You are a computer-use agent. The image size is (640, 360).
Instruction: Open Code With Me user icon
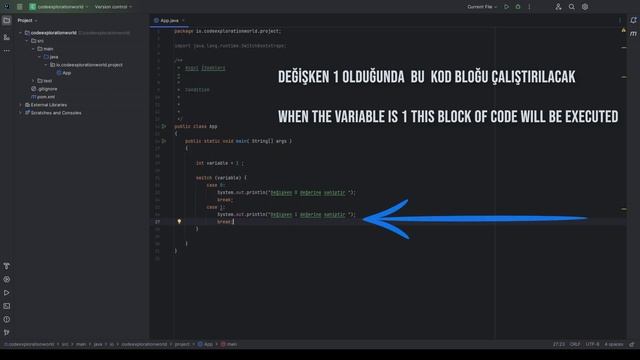coord(558,7)
